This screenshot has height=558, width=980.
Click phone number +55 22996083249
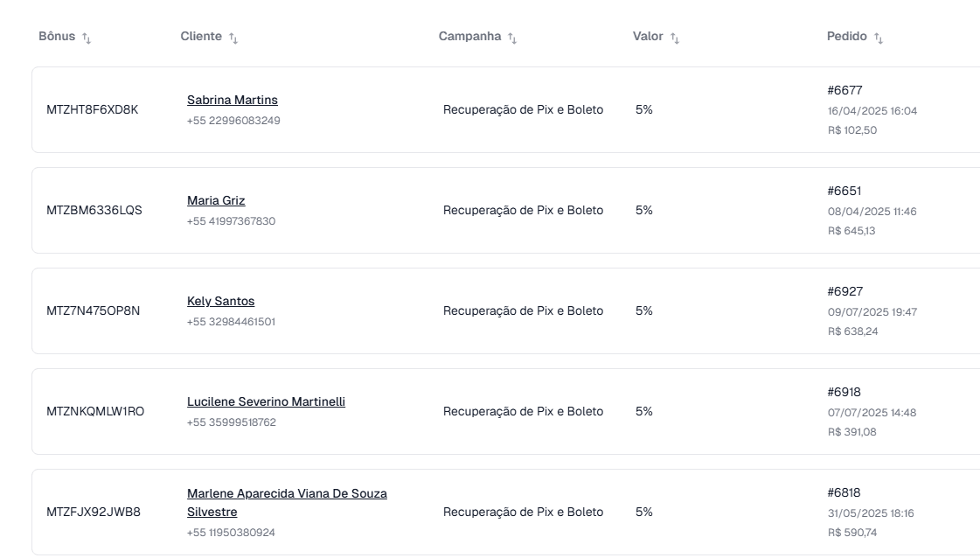coord(233,121)
